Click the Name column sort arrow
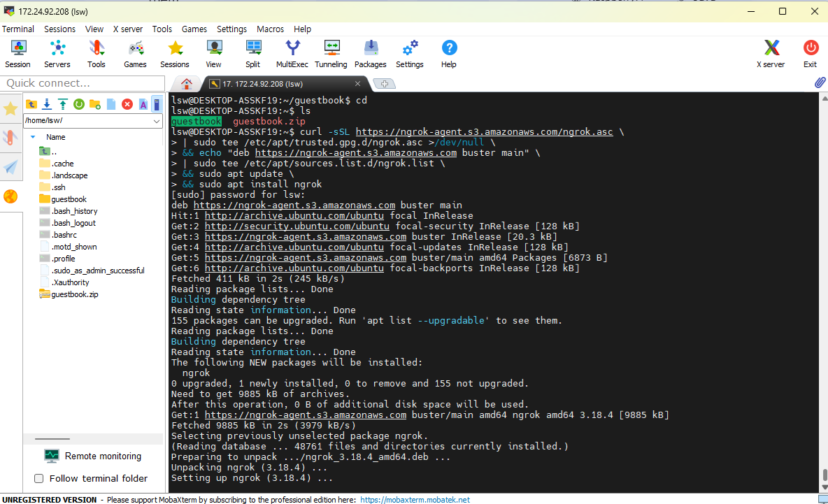The height and width of the screenshot is (504, 828). pos(33,137)
